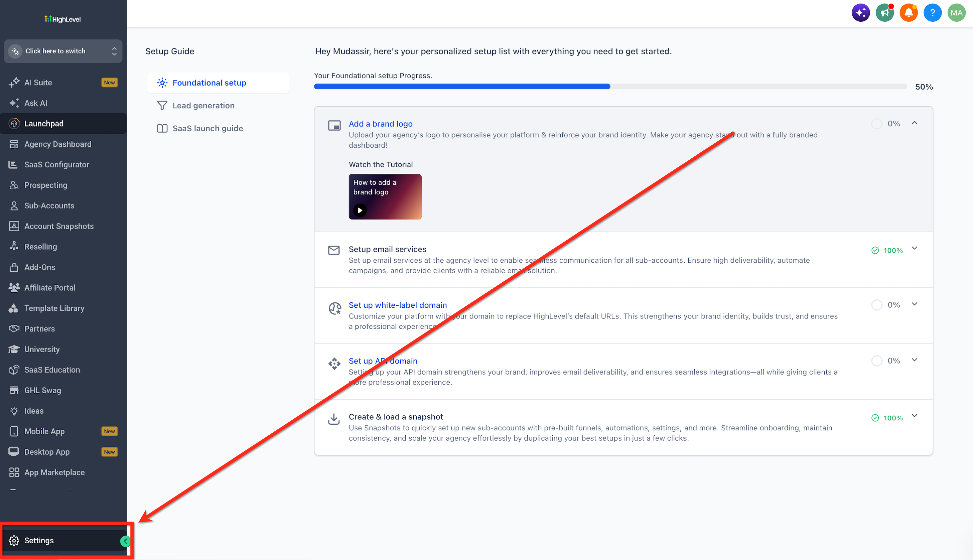Select the SaaS launch guide tab

tap(218, 128)
